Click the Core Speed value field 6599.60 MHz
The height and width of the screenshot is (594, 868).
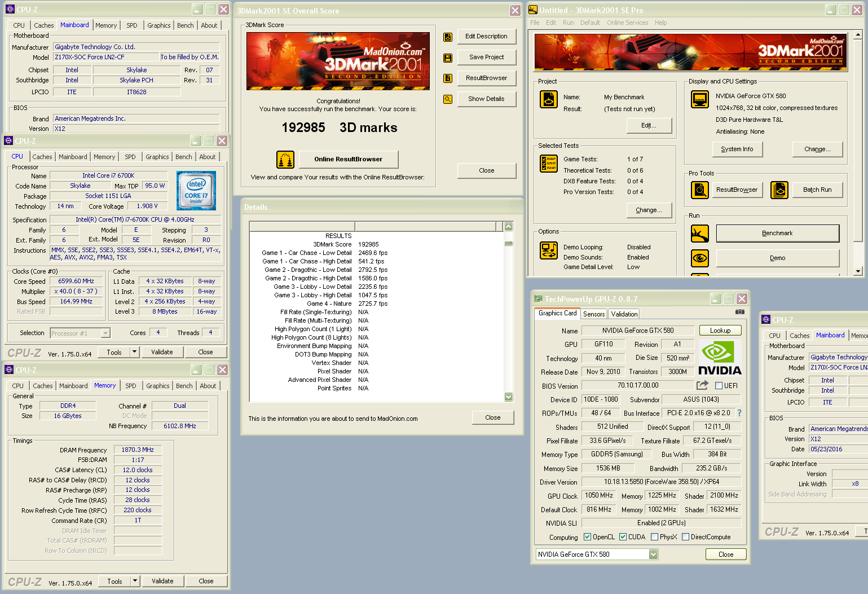(x=76, y=281)
